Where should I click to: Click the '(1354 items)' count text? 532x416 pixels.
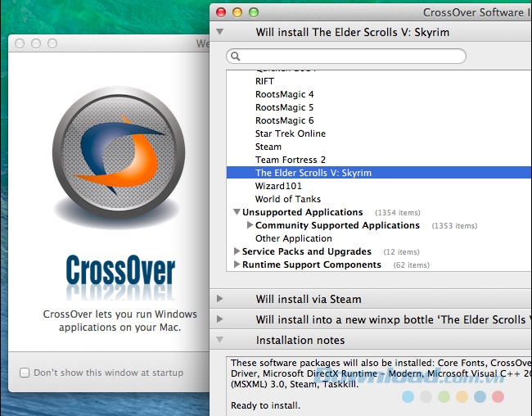(397, 213)
